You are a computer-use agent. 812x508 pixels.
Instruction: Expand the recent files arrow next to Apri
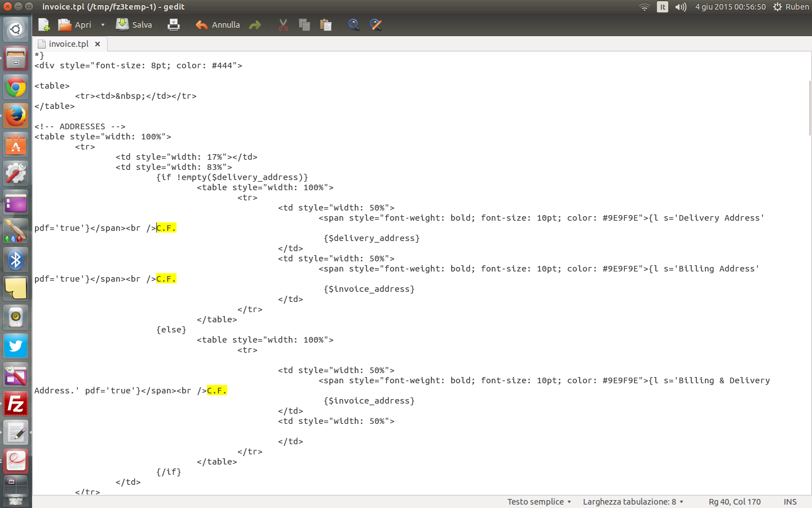click(103, 25)
